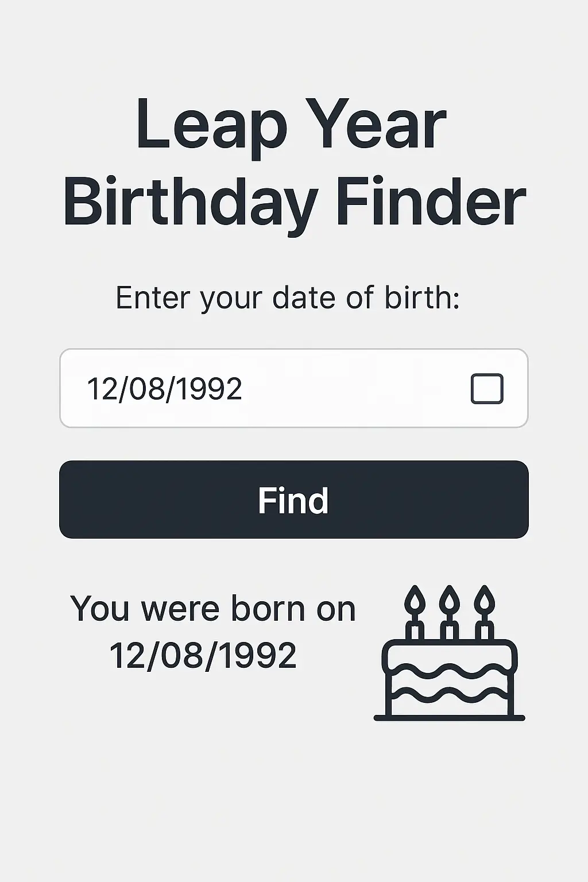Click the cake plate base line
The image size is (588, 882).
point(449,718)
